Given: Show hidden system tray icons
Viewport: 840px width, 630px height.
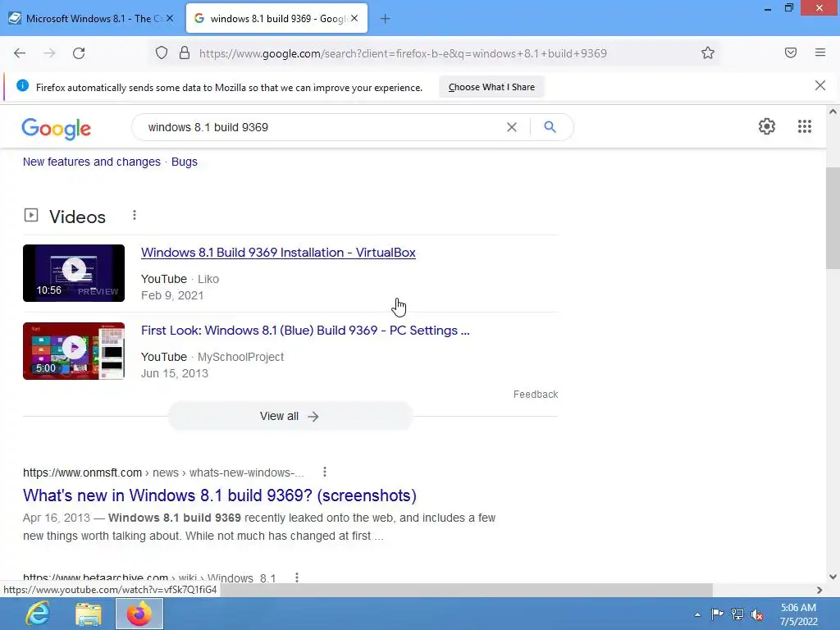Looking at the screenshot, I should [x=697, y=614].
